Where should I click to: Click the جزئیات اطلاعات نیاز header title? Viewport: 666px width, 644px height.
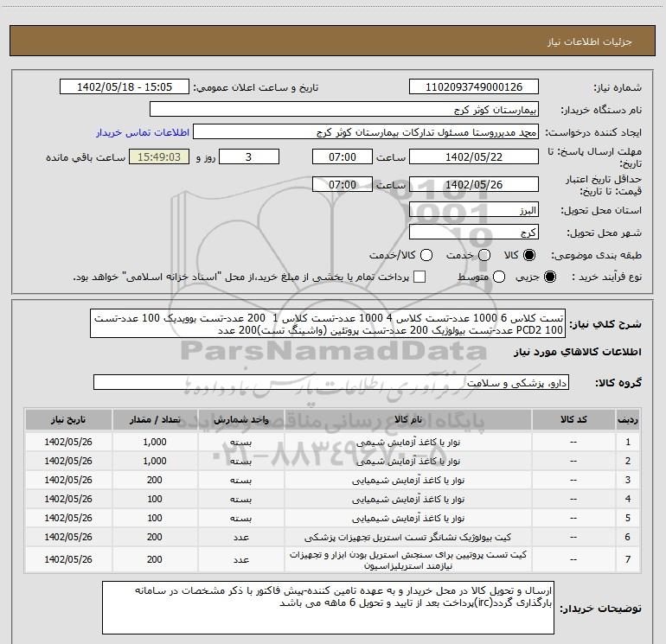coord(590,41)
